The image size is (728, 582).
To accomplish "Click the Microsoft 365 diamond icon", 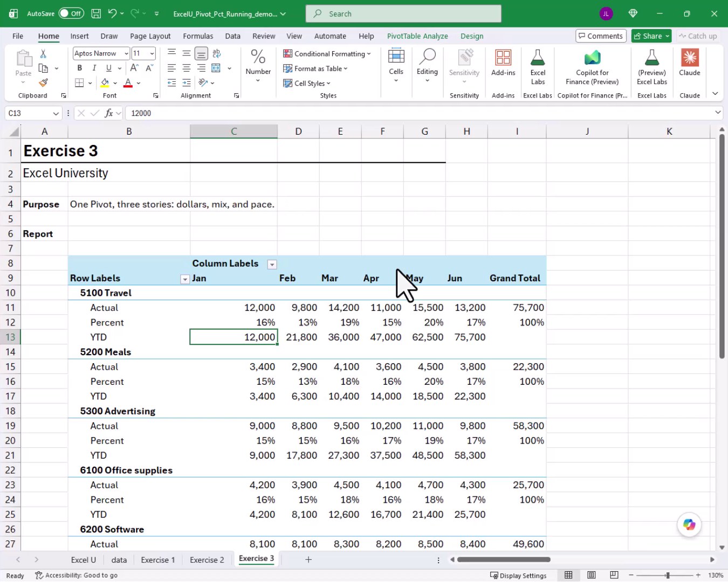I will 633,13.
